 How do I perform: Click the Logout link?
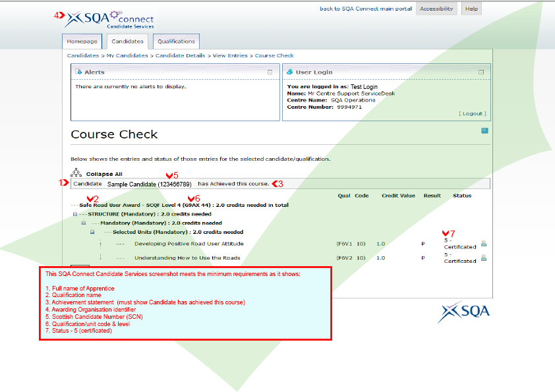pyautogui.click(x=472, y=113)
